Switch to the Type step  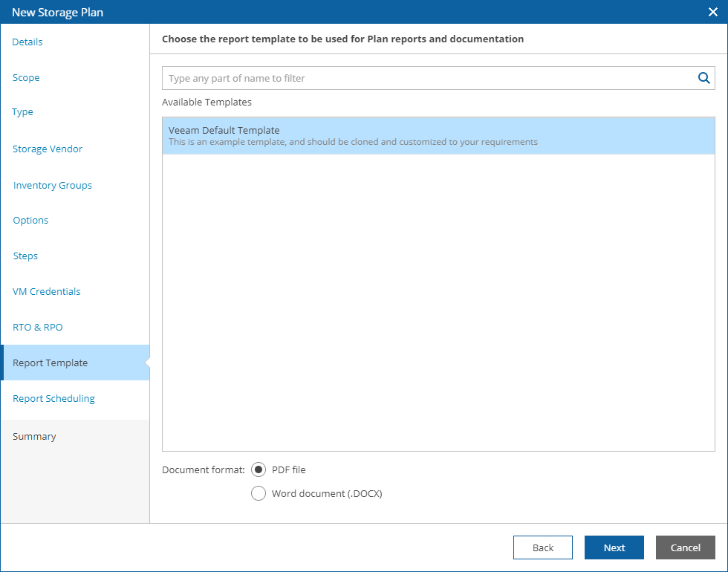pyautogui.click(x=23, y=112)
